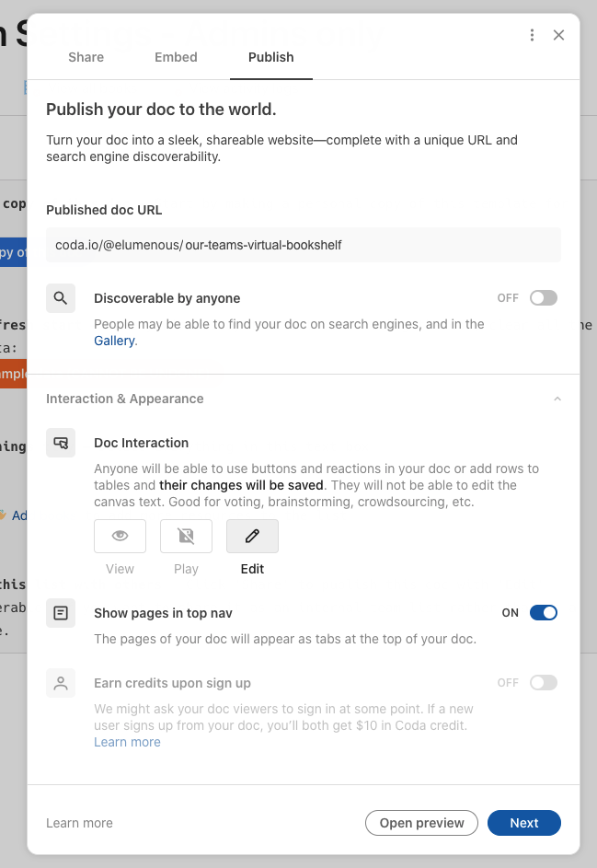Switch to the Embed tab

(176, 57)
